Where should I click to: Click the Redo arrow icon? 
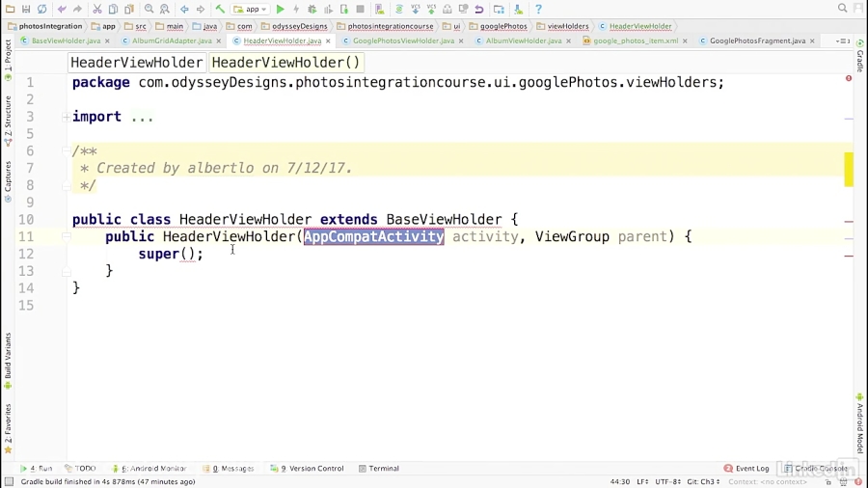point(77,9)
